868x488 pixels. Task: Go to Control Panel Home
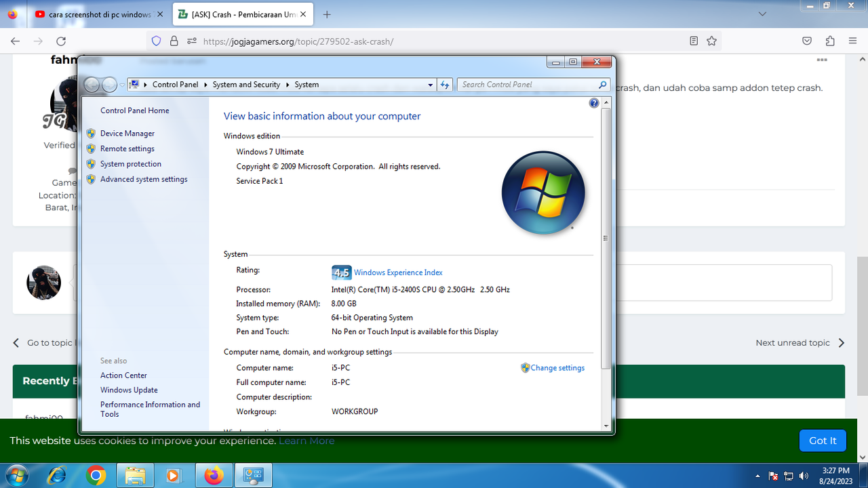[135, 110]
